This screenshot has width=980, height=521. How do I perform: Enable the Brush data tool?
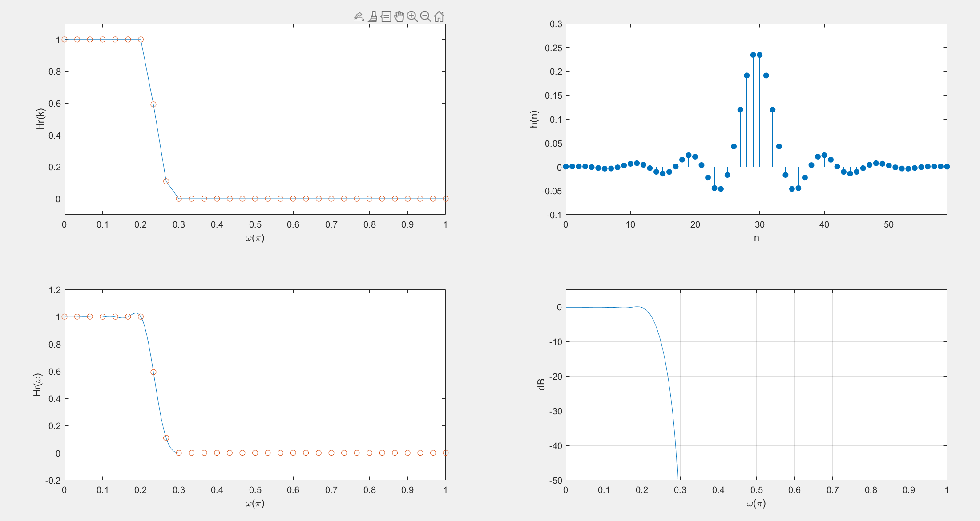(373, 17)
